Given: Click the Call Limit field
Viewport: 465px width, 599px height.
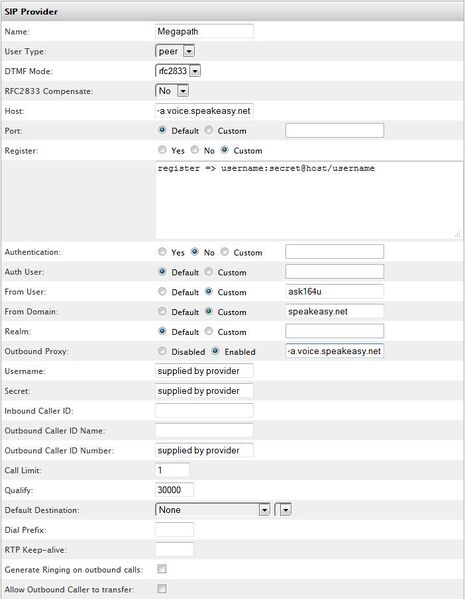Looking at the screenshot, I should 172,470.
